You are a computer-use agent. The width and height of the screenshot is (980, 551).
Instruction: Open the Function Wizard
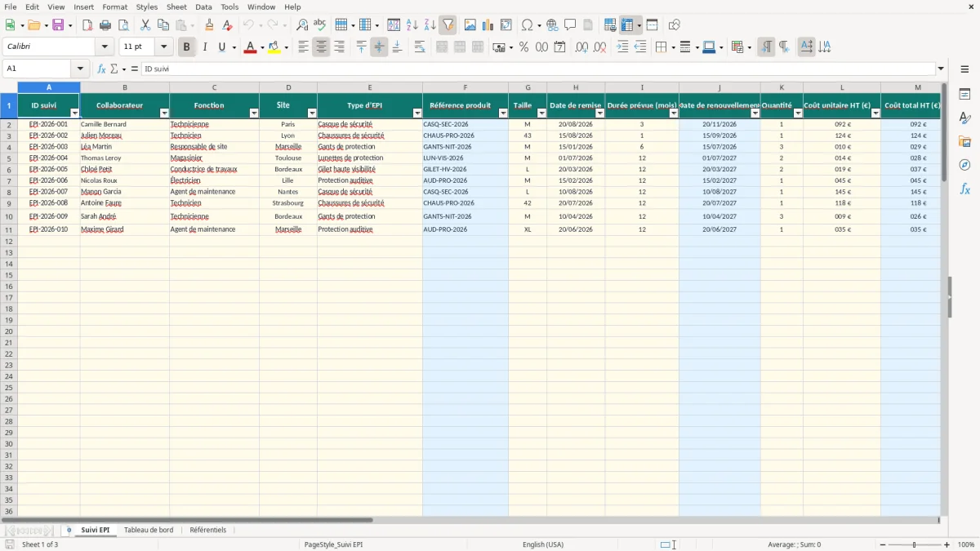pos(102,69)
